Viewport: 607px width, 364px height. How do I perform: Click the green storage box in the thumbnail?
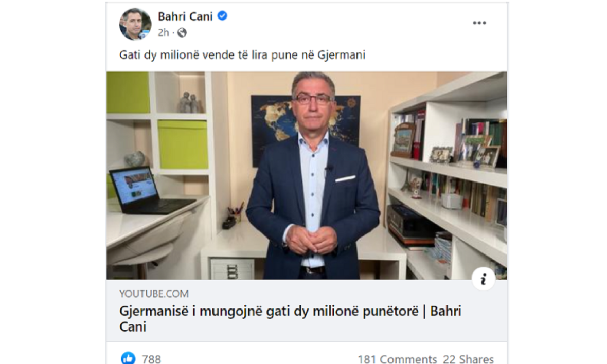pyautogui.click(x=182, y=144)
